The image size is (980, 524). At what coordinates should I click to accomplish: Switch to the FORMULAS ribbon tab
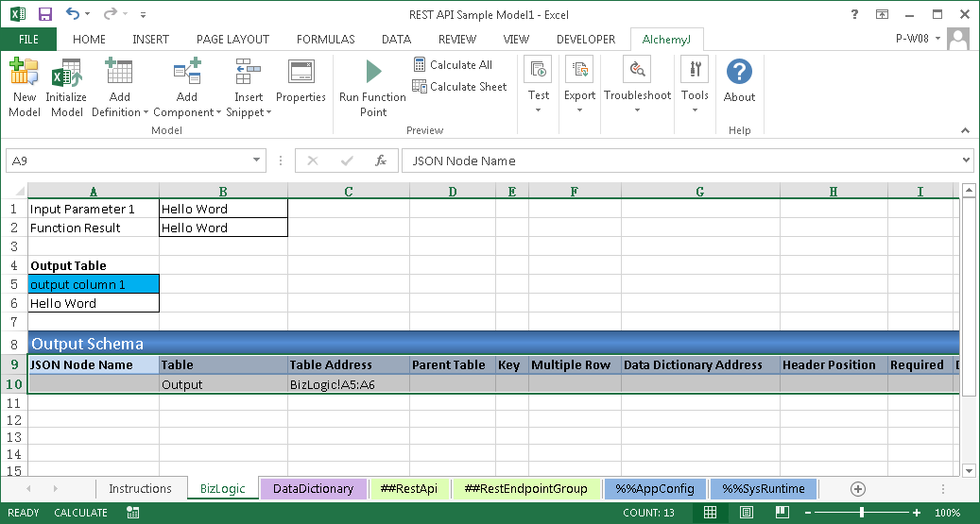coord(325,39)
